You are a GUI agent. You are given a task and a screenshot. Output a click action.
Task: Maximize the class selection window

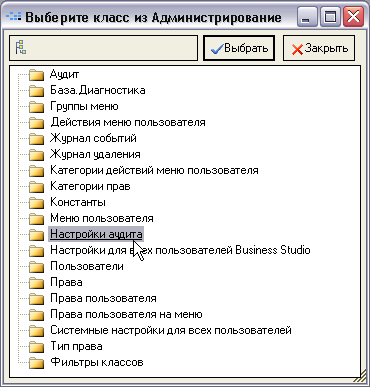tap(330, 17)
